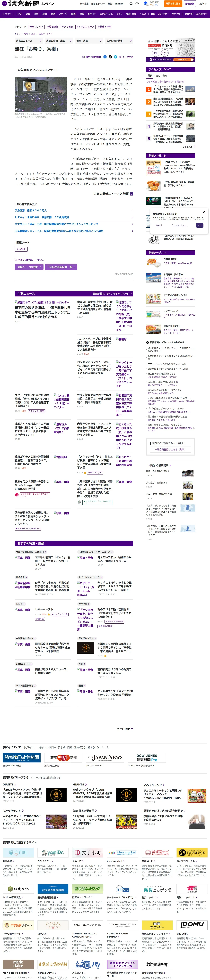Screen dimensions: 210x980
Task: Open the 美術展ナビ site logo
Action: pyautogui.click(x=157, y=853)
